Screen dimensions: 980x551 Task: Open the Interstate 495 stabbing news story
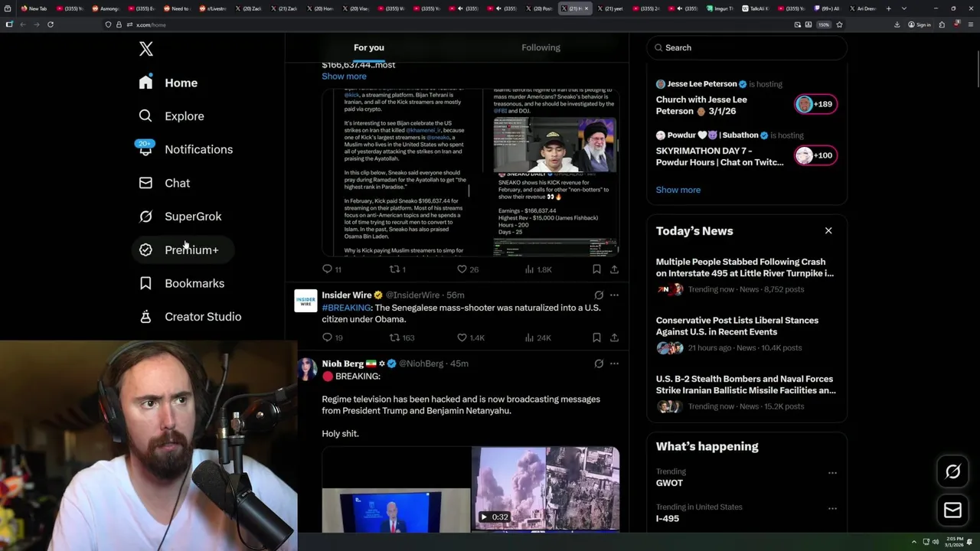(746, 275)
